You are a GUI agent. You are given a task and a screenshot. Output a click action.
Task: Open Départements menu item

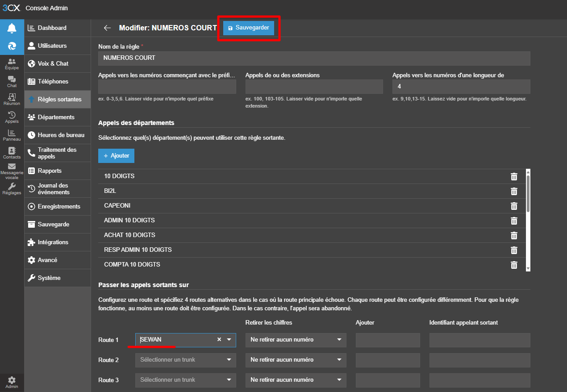58,117
